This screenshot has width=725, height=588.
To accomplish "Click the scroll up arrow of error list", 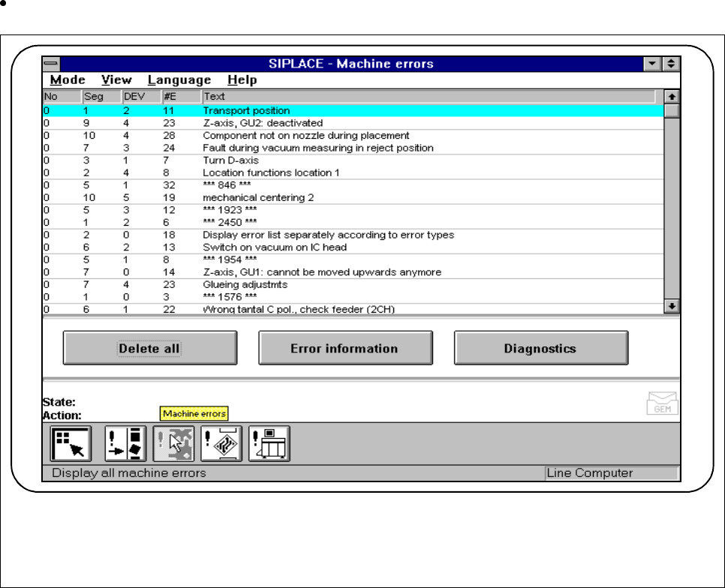I will pos(672,97).
